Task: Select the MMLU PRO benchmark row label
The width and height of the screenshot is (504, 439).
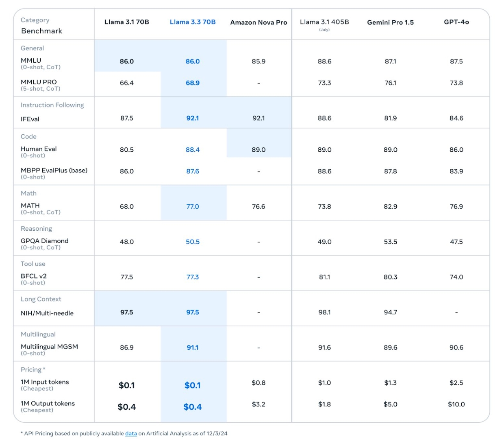Action: (39, 82)
